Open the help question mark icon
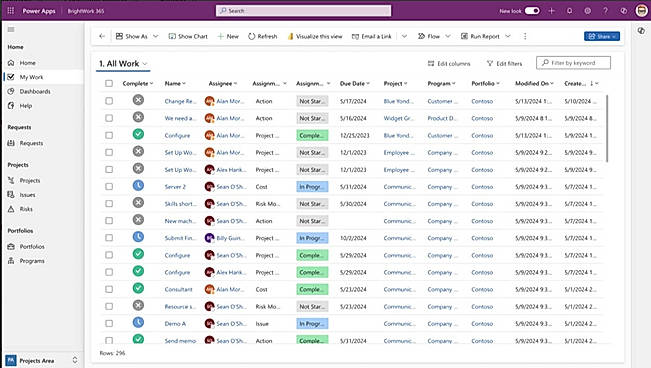651x368 pixels. (x=605, y=11)
